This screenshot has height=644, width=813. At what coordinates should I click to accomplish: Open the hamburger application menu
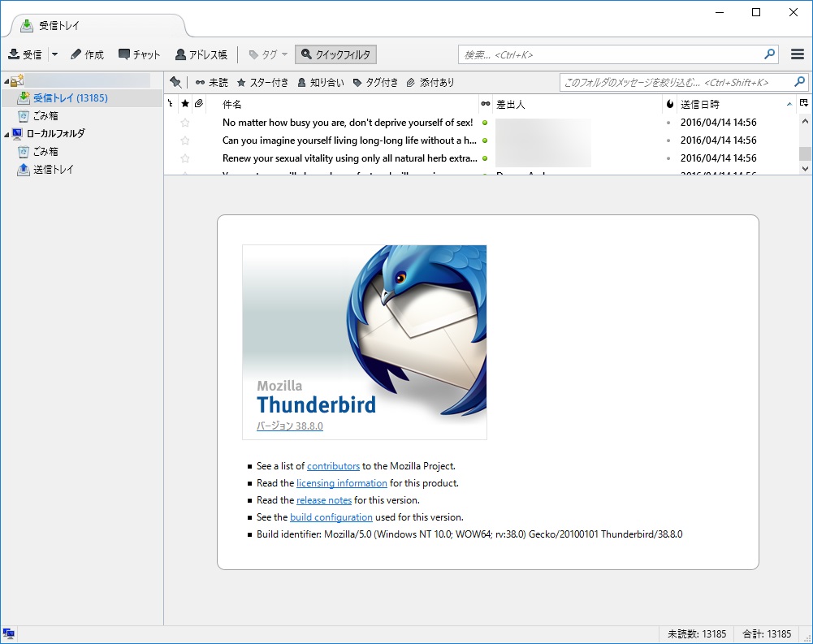pos(797,54)
